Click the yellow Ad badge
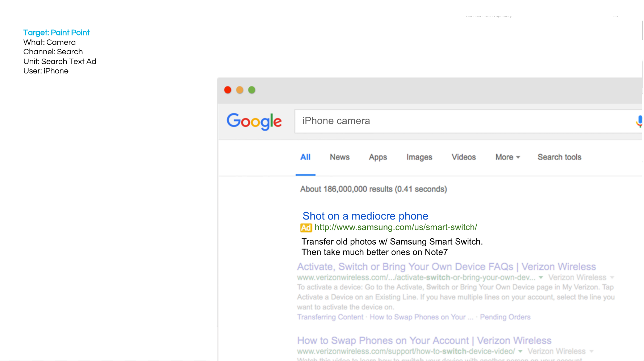Viewport: 644px width, 361px height. (306, 228)
